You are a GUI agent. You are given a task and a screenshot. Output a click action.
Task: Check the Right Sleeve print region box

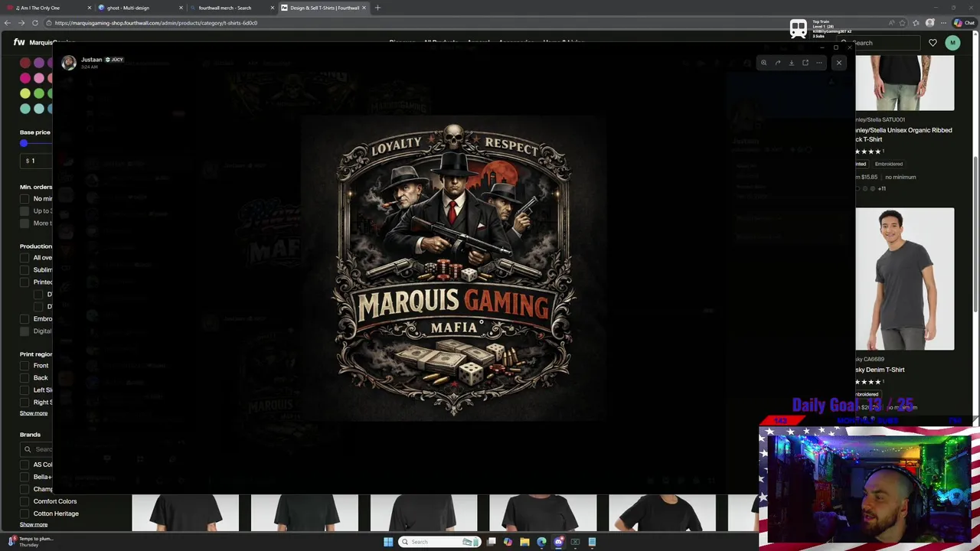(24, 403)
